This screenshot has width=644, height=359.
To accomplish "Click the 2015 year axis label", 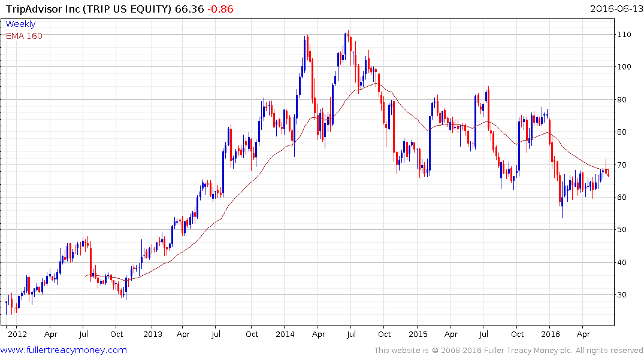I will (x=418, y=334).
